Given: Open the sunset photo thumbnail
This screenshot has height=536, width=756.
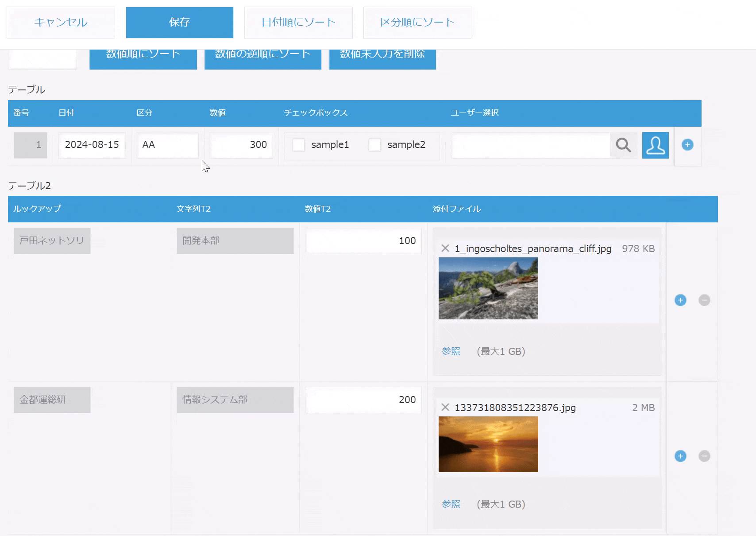Looking at the screenshot, I should point(488,444).
